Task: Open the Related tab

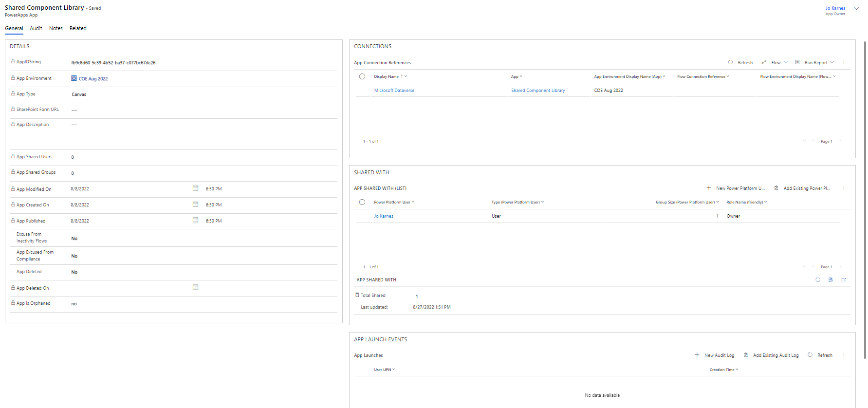Action: pos(78,28)
